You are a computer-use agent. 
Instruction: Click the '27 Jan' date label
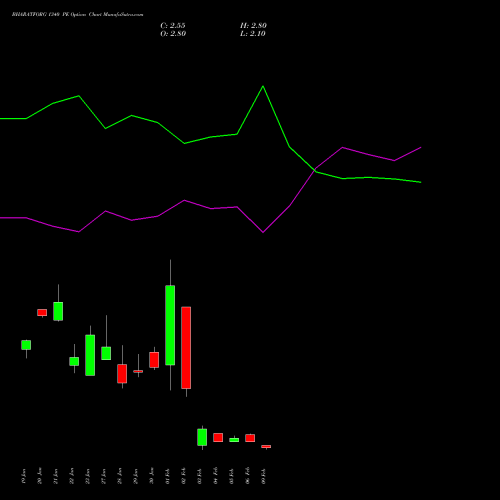pyautogui.click(x=104, y=476)
